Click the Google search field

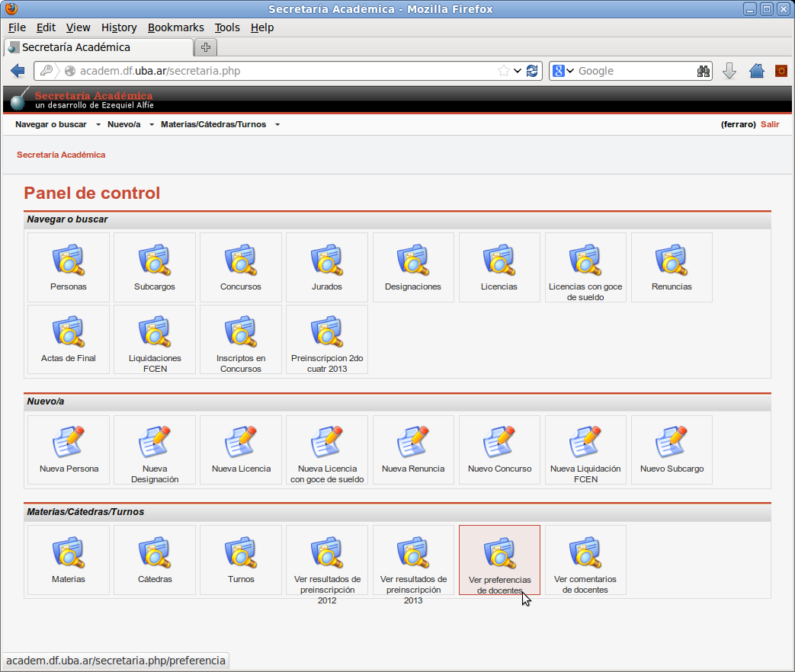(636, 71)
